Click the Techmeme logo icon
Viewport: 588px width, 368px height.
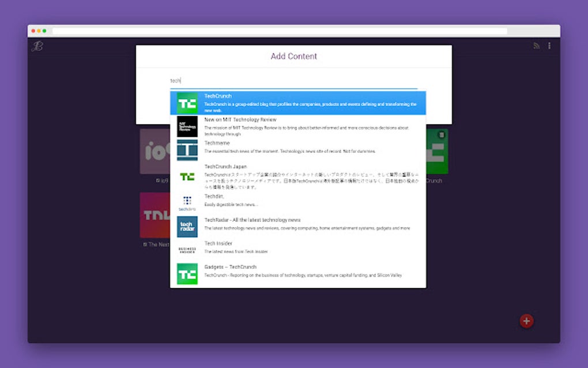[187, 149]
